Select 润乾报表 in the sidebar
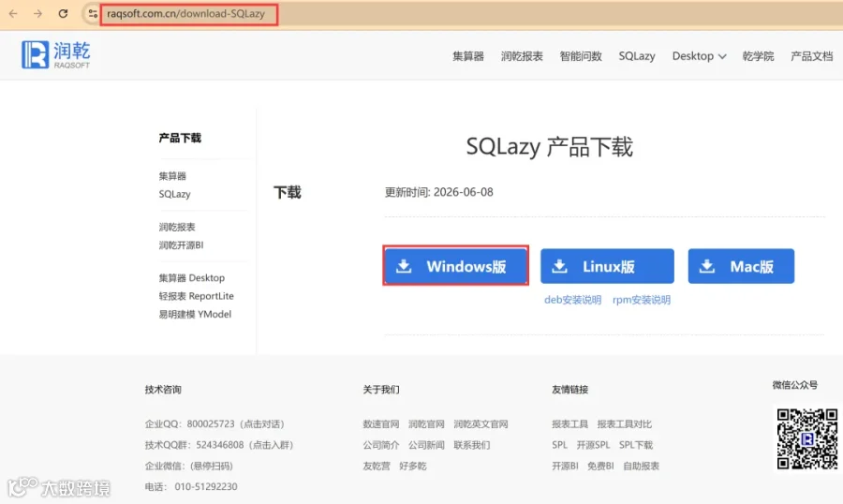This screenshot has width=843, height=504. (x=177, y=227)
